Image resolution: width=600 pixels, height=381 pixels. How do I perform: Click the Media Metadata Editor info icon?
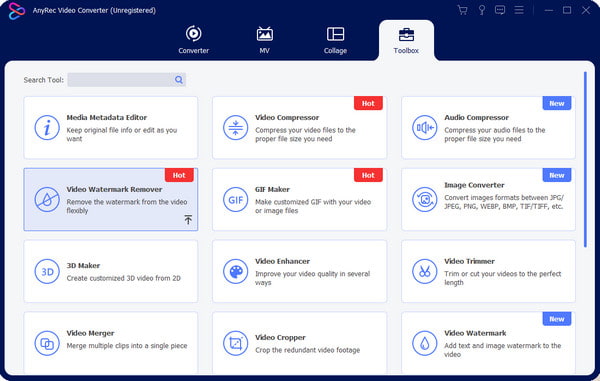pos(47,127)
